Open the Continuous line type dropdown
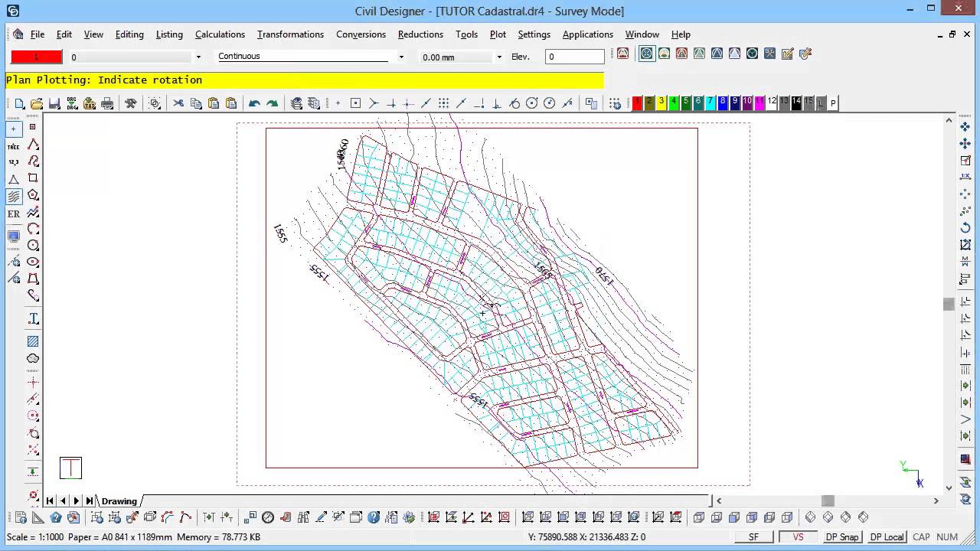The image size is (980, 551). (401, 57)
